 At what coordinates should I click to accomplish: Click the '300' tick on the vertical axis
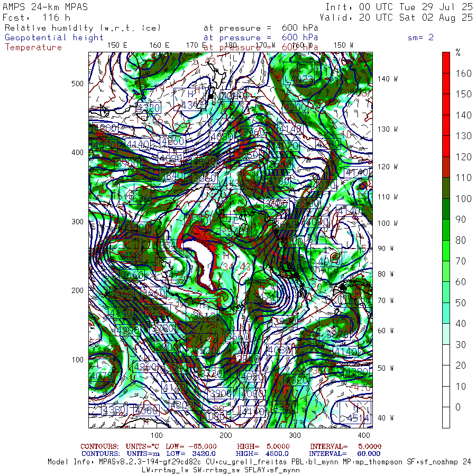point(77,222)
